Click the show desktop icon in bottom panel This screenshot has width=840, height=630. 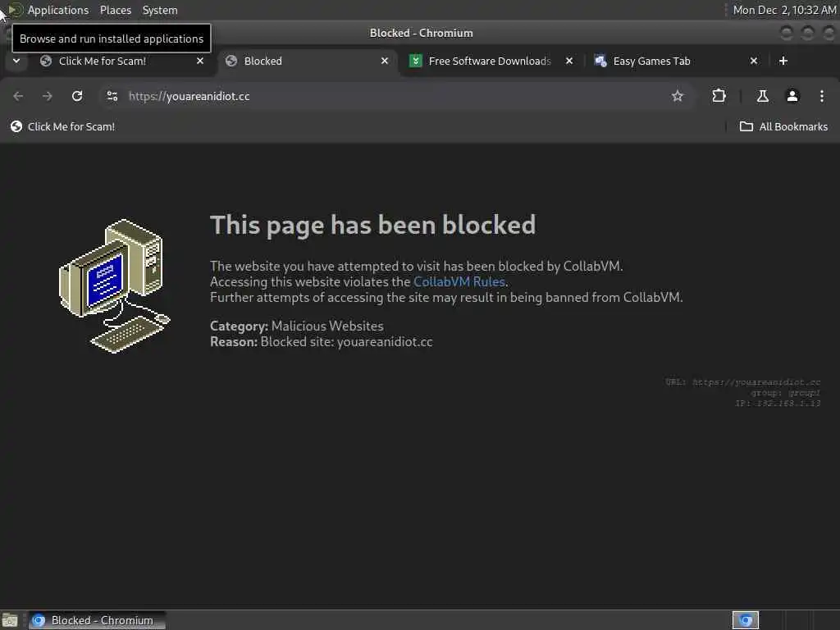point(10,620)
